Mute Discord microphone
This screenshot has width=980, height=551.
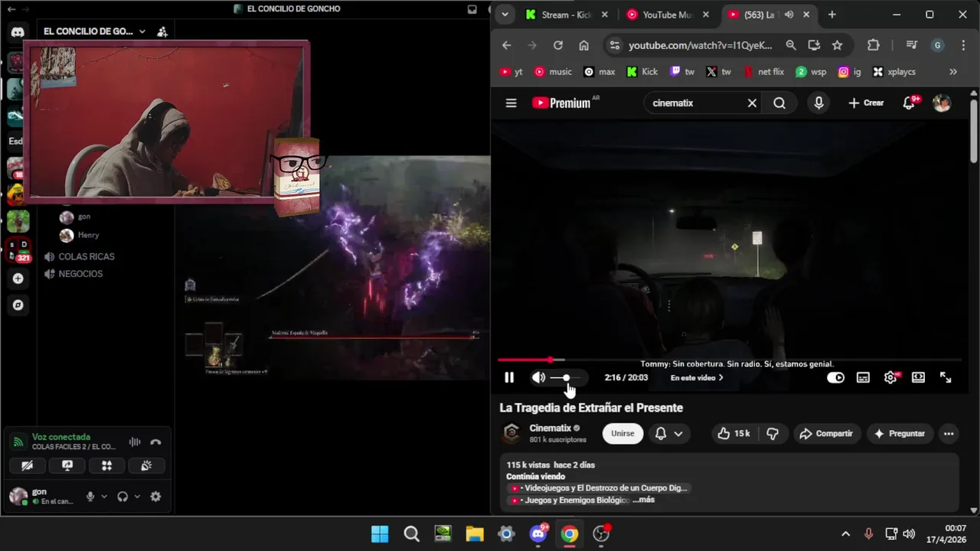[x=90, y=496]
